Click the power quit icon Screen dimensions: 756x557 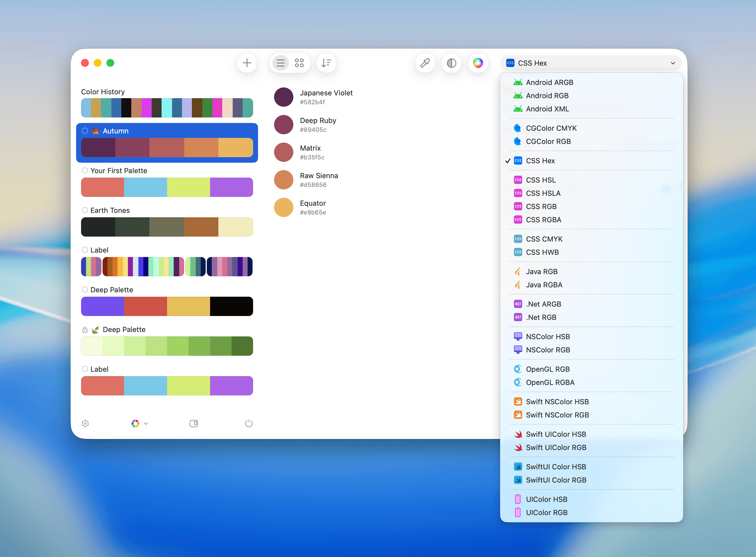point(249,424)
